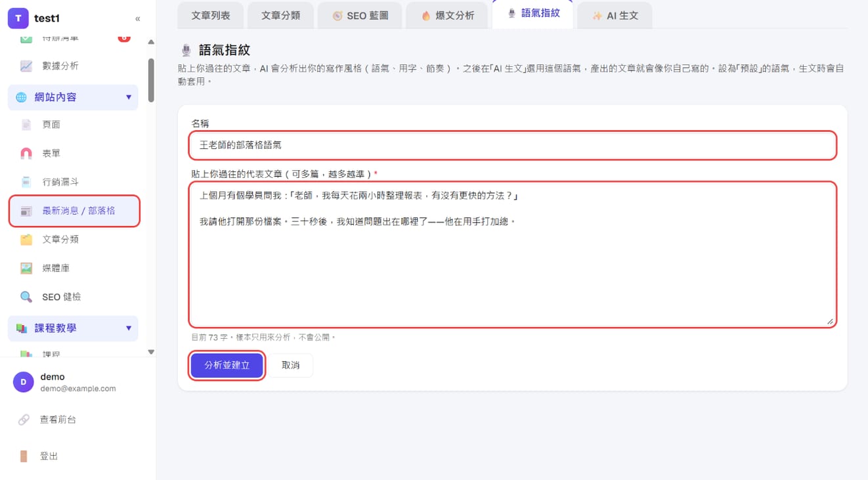Viewport: 868px width, 480px height.
Task: Click the sidebar vertical scrollbar thumb
Action: pos(151,80)
